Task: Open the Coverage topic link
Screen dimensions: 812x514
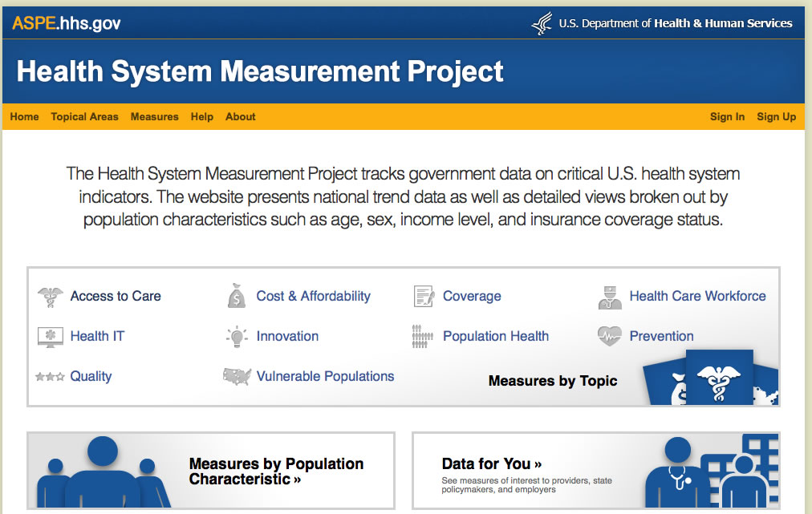Action: [472, 297]
